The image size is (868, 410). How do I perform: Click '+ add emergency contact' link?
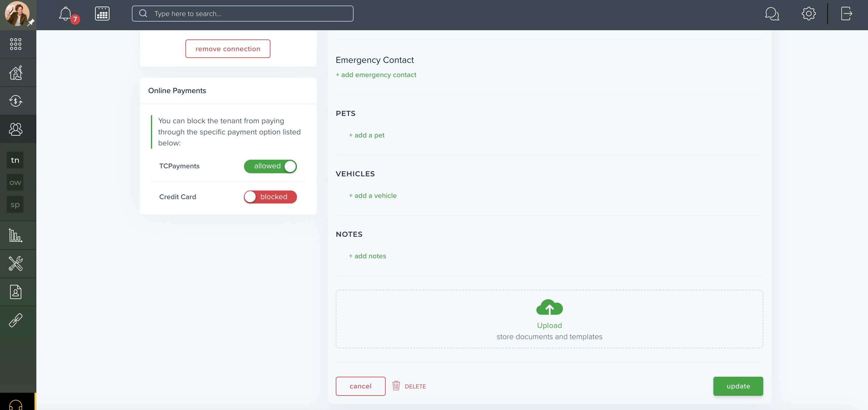click(x=376, y=75)
